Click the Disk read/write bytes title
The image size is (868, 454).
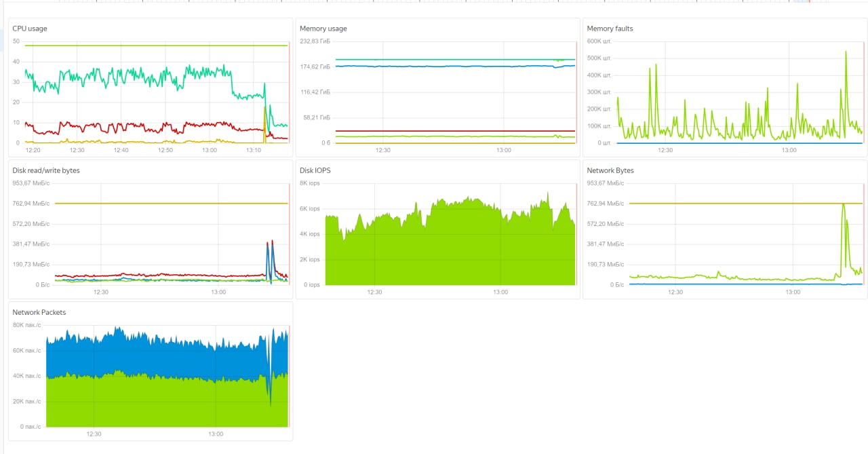(46, 170)
